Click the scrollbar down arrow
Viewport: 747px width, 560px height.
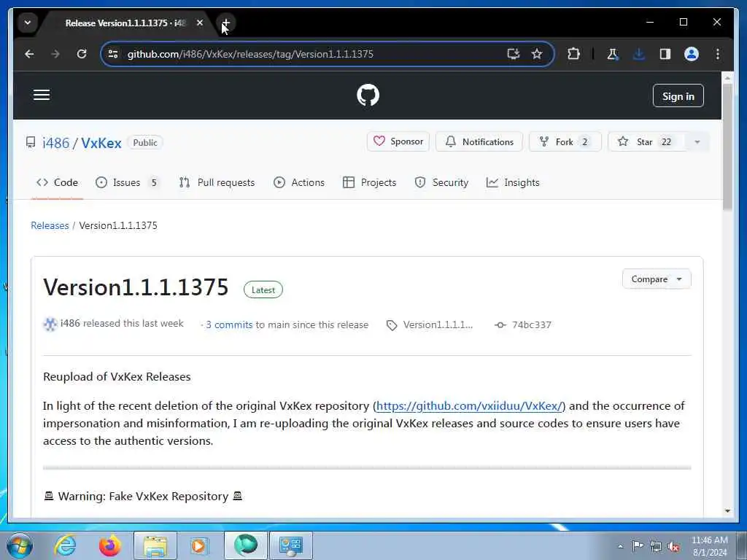[x=727, y=511]
